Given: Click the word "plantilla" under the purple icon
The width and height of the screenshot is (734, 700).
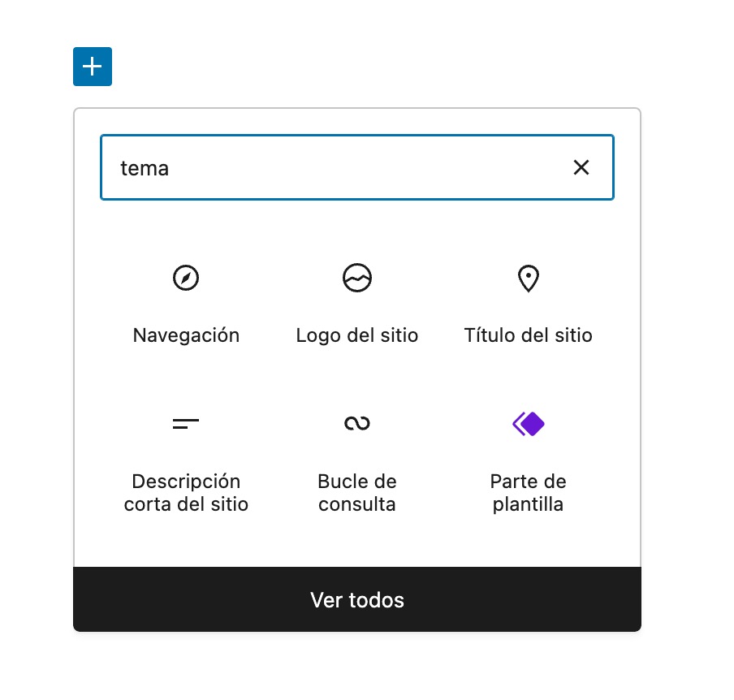Looking at the screenshot, I should pos(529,504).
